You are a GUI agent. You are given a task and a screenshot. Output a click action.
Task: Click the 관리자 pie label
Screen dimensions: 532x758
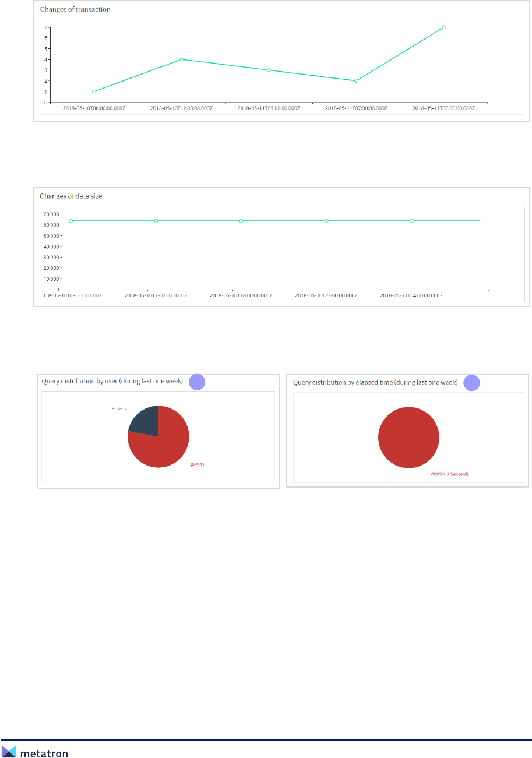197,466
